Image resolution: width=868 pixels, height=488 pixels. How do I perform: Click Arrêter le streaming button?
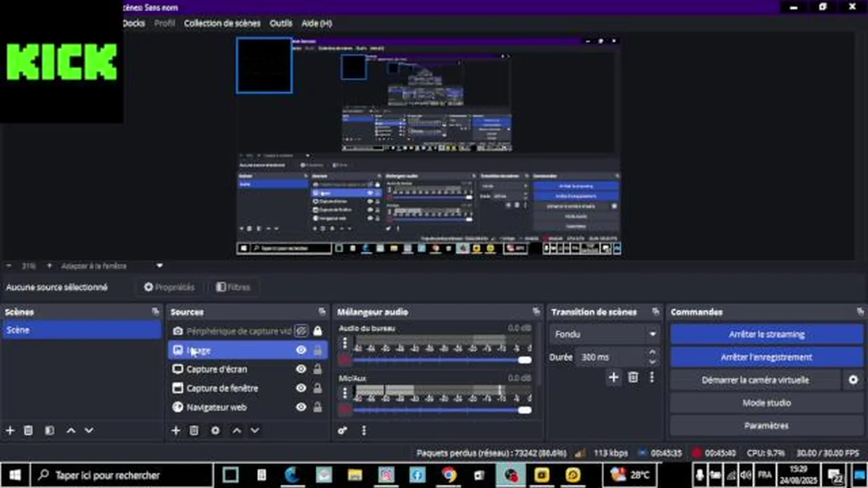point(766,334)
